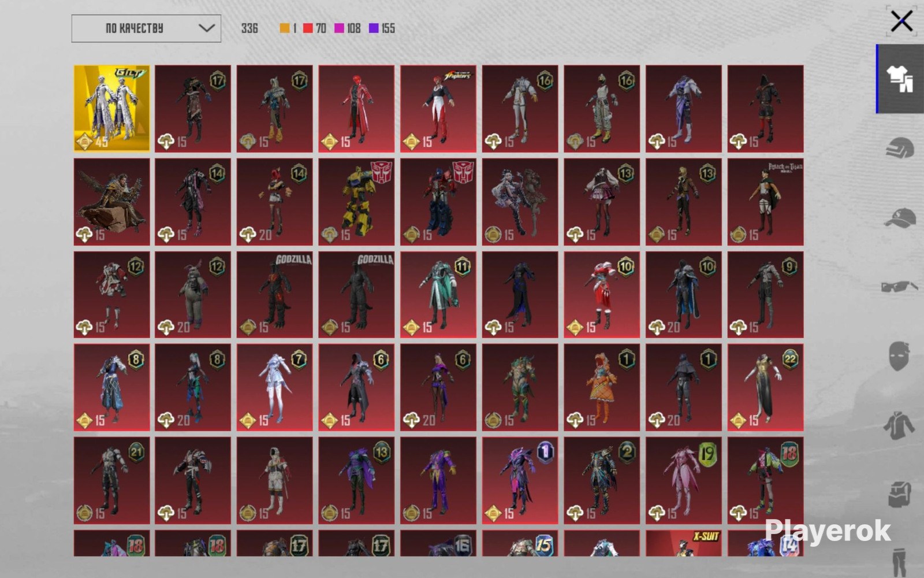Pick the green-pink outfit with full badge 18
This screenshot has height=578, width=924.
click(x=765, y=480)
